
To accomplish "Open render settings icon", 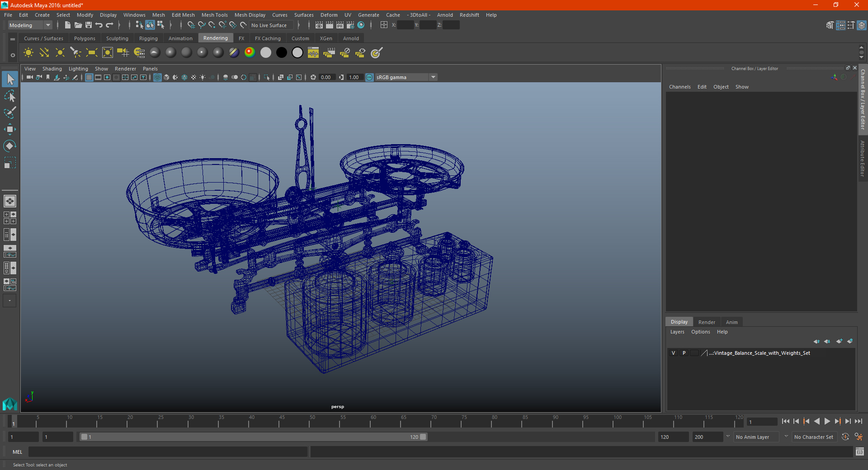I will pyautogui.click(x=350, y=25).
